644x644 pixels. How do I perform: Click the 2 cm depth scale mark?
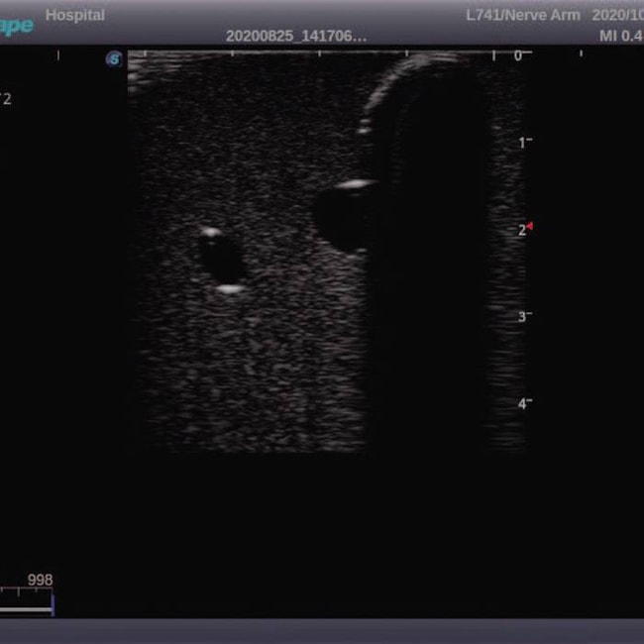[x=520, y=230]
